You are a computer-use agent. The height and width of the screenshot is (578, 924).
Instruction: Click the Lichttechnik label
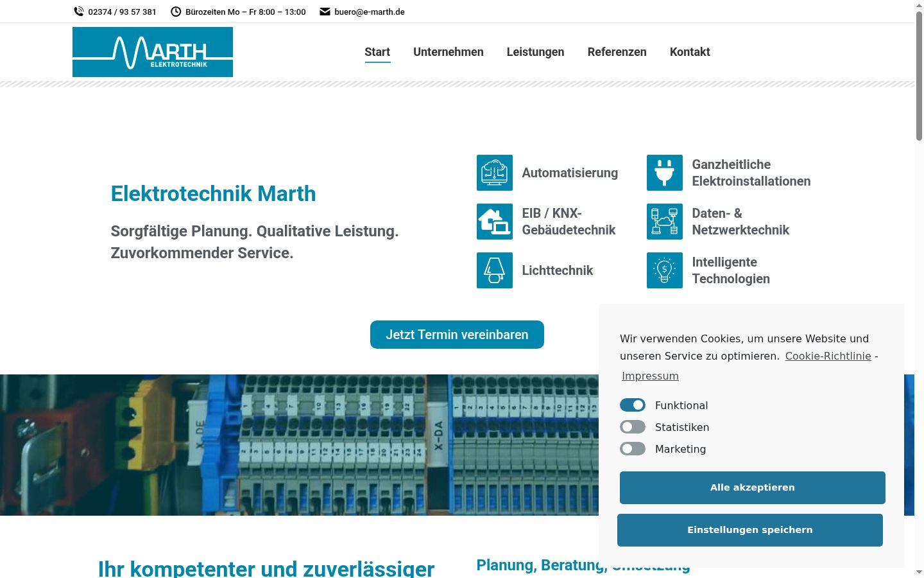[x=558, y=270]
